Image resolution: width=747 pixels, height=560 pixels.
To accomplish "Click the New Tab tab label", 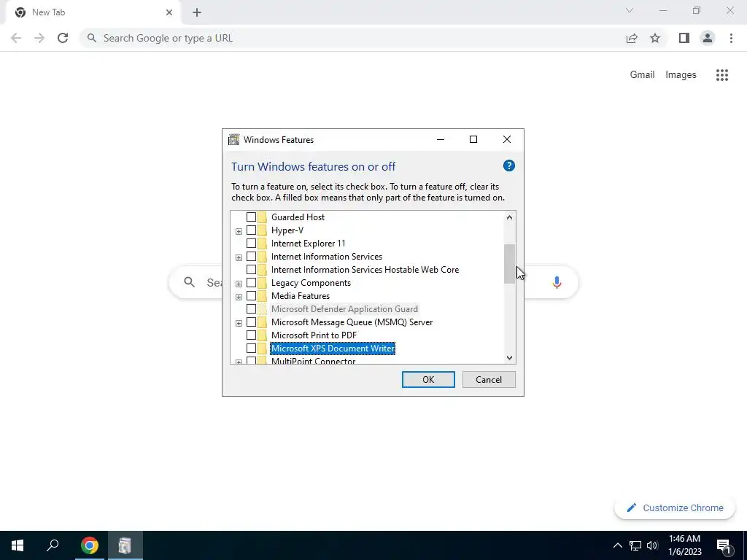I will pos(49,12).
